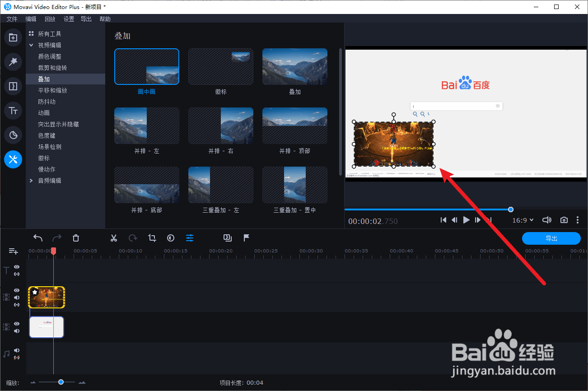
Task: Toggle link on the audio track
Action: pyautogui.click(x=17, y=358)
